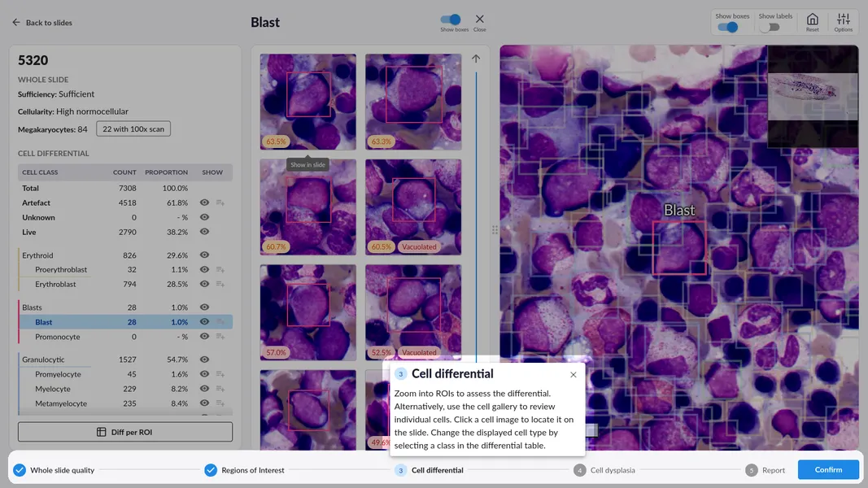Toggle Show boxes switch in gallery header

[450, 20]
